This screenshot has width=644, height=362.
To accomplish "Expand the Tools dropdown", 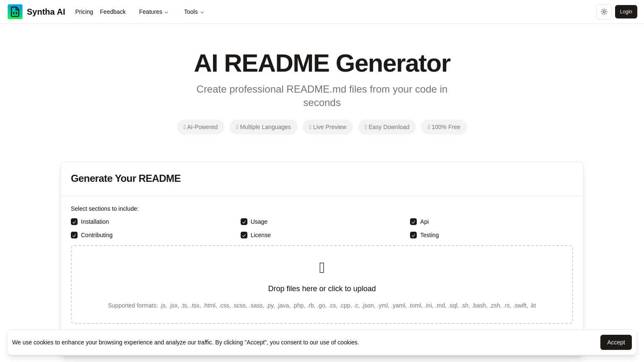I will click(x=194, y=12).
